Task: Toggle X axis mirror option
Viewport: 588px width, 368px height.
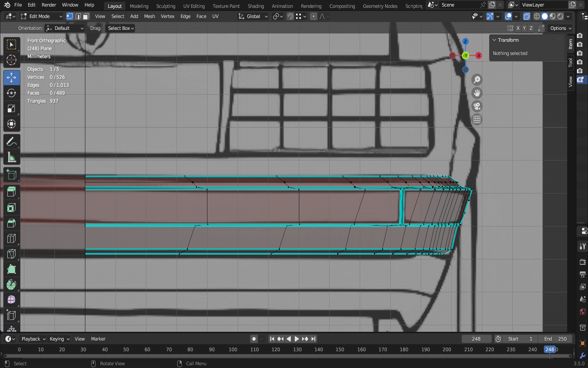Action: point(518,28)
